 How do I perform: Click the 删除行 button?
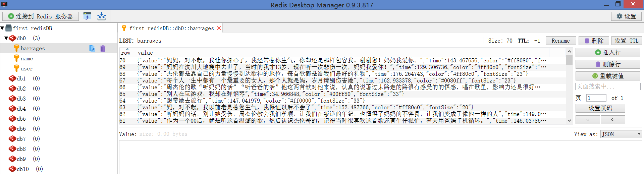[x=608, y=64]
